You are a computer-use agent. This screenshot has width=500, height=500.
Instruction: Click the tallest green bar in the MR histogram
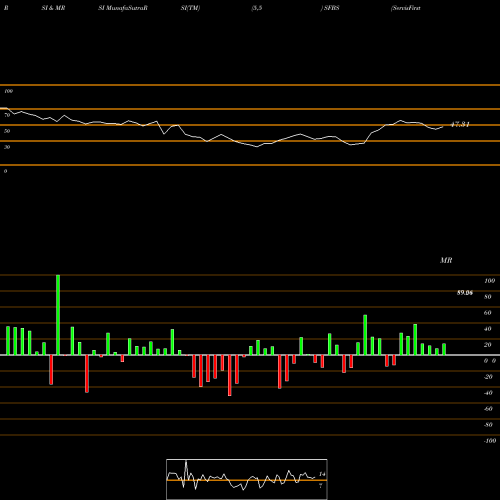[x=58, y=315]
